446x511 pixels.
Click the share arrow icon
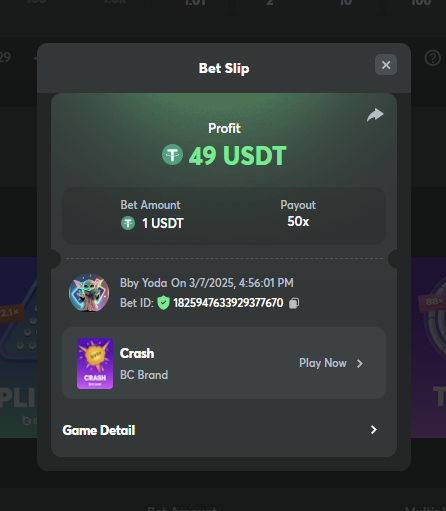point(375,115)
